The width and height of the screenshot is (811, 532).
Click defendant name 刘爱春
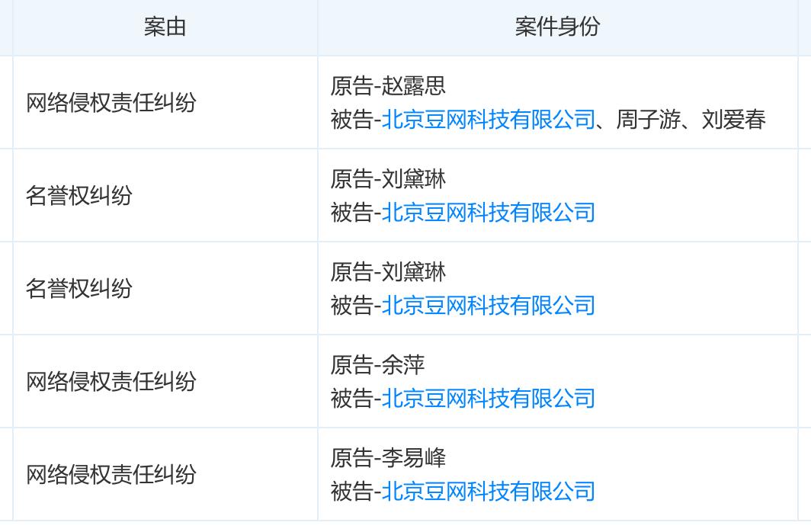tap(733, 120)
